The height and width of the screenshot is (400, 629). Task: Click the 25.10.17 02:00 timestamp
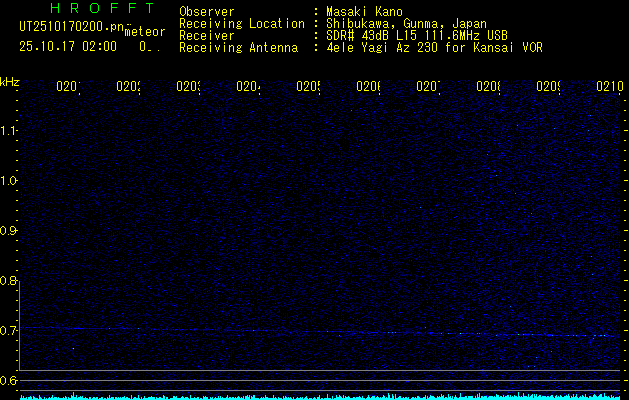point(67,46)
